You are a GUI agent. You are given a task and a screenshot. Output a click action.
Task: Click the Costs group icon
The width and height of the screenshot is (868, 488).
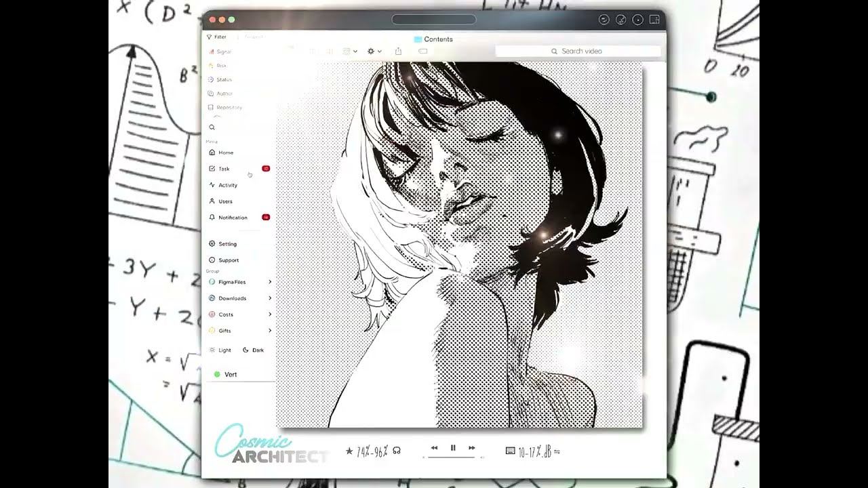tap(212, 314)
